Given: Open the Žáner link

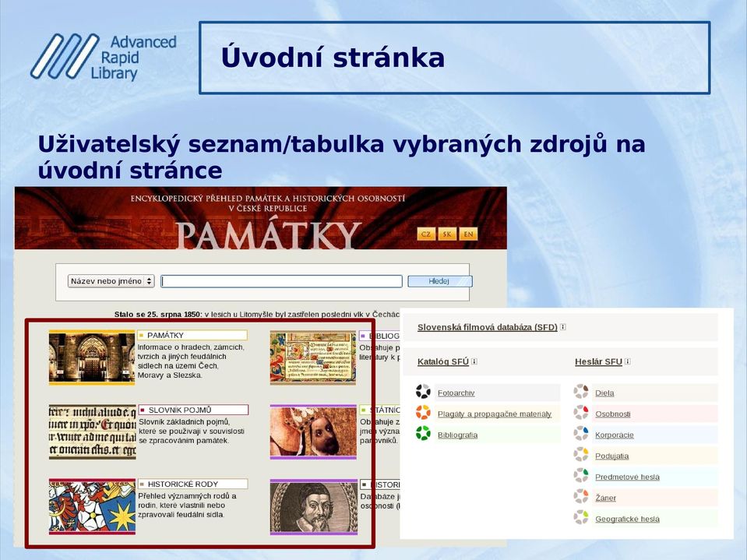Looking at the screenshot, I should [605, 498].
